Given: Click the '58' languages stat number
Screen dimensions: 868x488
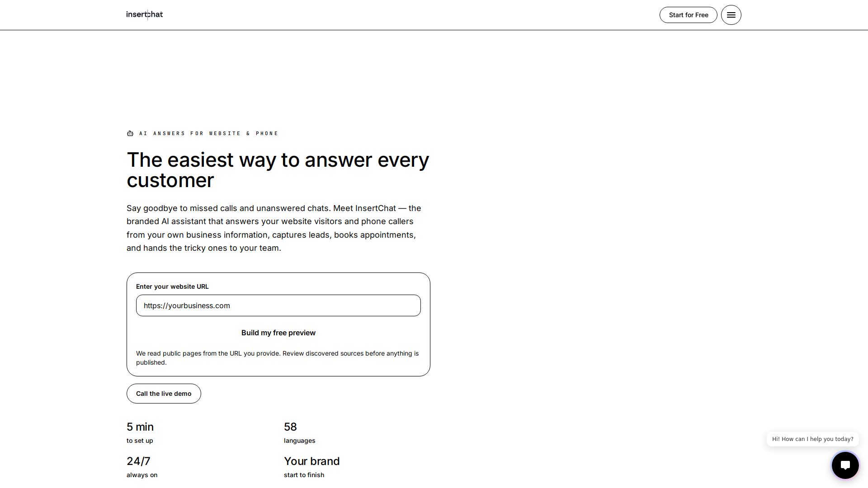Looking at the screenshot, I should pyautogui.click(x=290, y=427).
